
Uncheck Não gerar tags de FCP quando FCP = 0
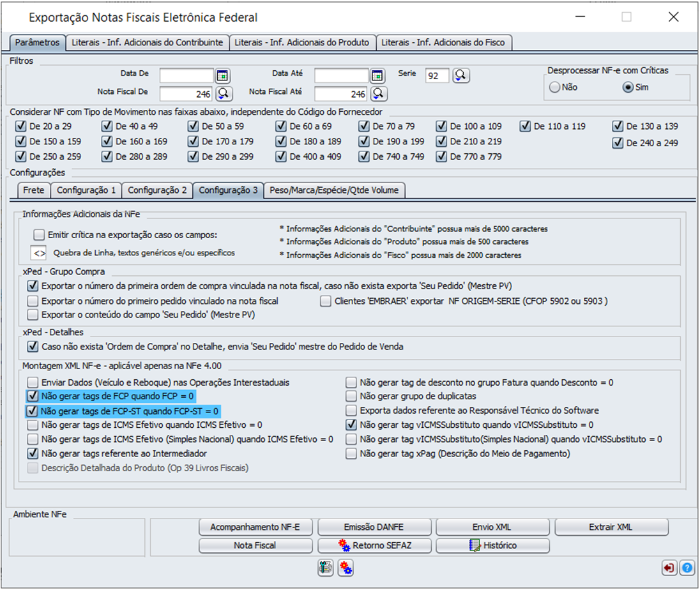[x=33, y=396]
